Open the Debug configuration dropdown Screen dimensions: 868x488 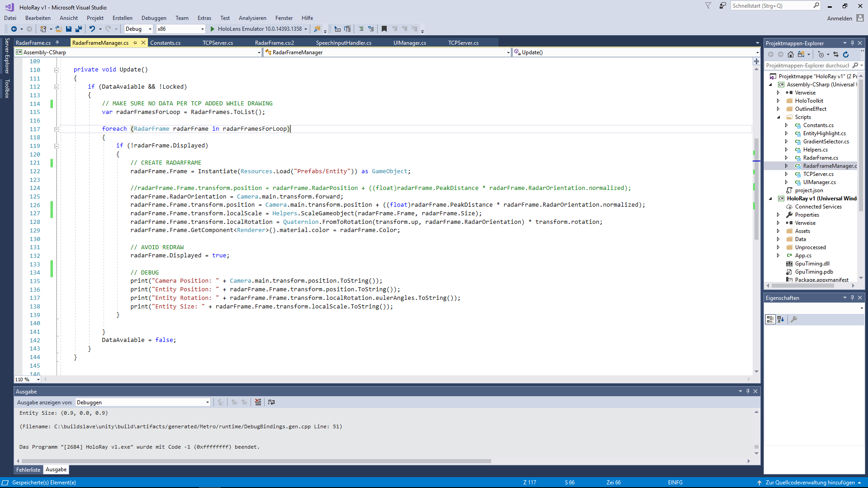click(138, 29)
